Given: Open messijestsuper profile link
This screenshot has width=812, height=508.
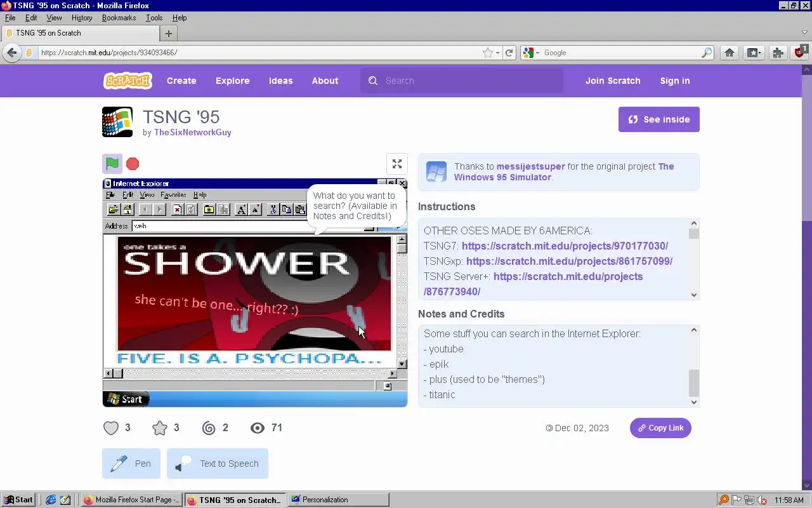Looking at the screenshot, I should [530, 166].
